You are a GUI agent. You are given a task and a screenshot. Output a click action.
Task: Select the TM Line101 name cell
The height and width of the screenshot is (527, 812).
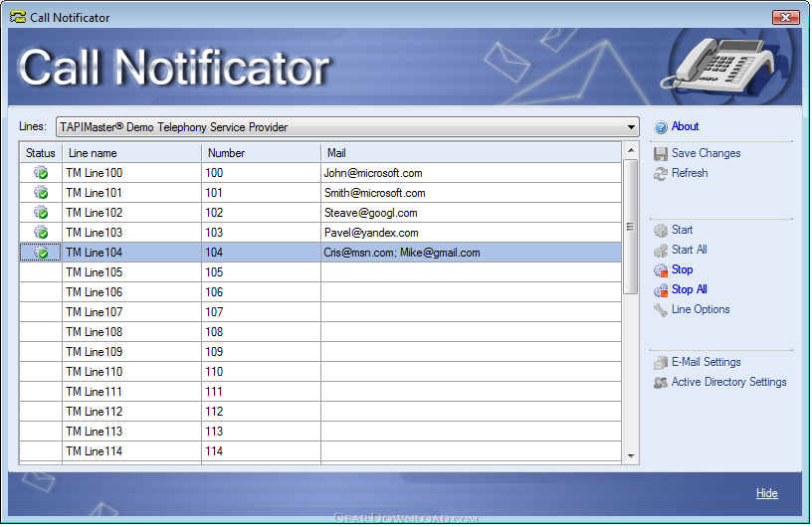131,193
